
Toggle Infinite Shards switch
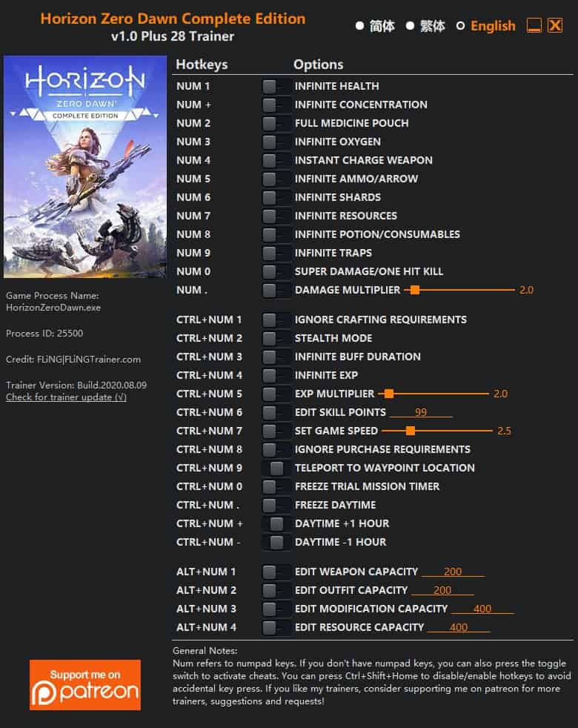tap(276, 198)
